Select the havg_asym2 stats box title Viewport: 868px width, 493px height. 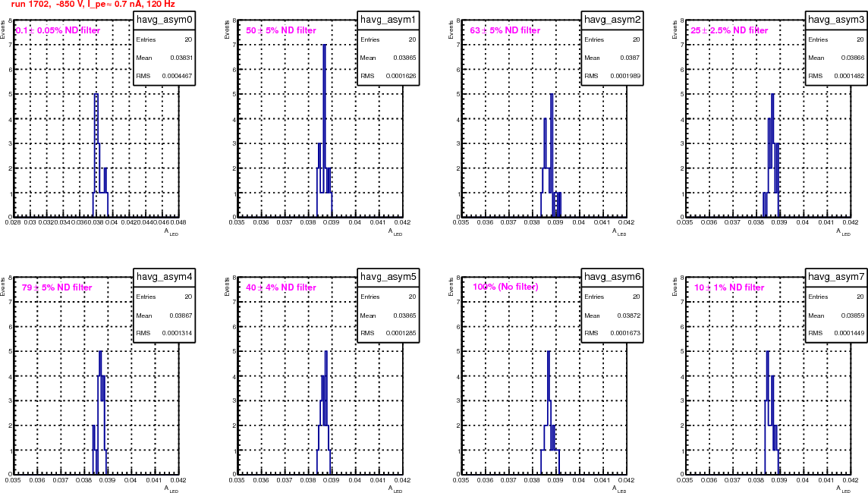(612, 20)
